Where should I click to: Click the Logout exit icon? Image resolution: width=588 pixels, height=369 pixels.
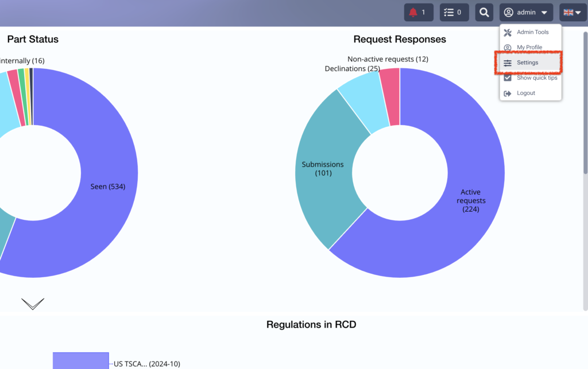[x=508, y=94]
